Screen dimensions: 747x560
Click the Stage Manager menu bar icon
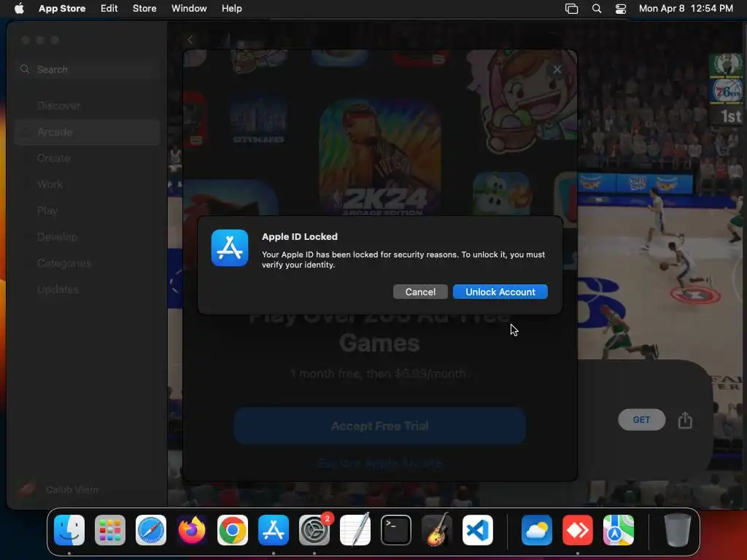[571, 9]
